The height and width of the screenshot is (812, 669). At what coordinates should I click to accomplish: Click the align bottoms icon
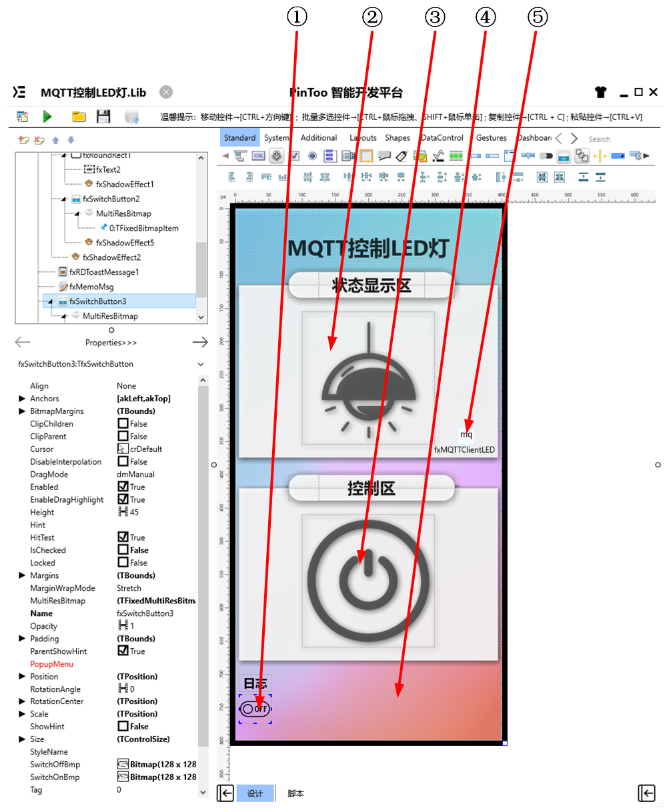tap(283, 177)
